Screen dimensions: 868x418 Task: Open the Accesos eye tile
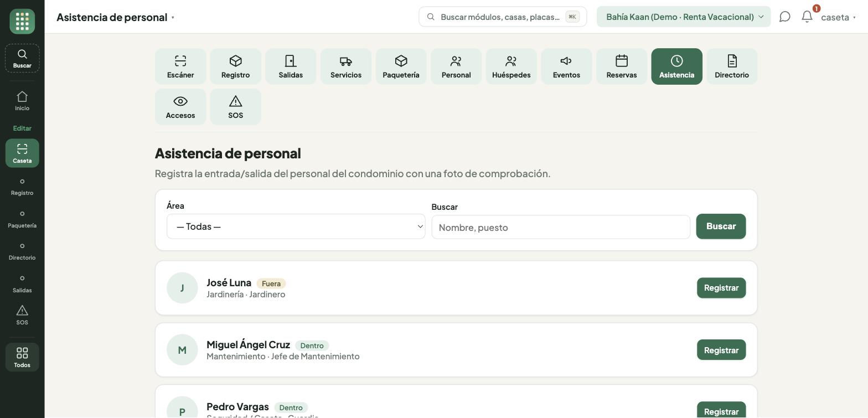pyautogui.click(x=180, y=107)
